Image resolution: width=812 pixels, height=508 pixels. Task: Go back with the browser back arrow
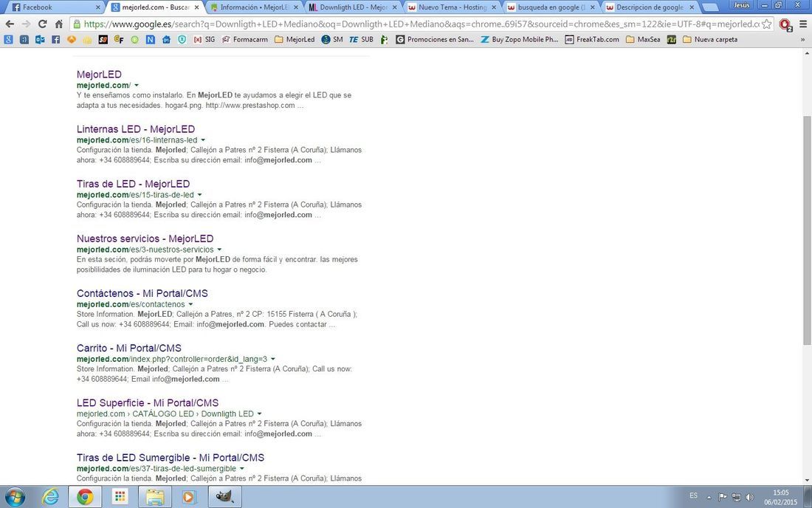pos(10,24)
